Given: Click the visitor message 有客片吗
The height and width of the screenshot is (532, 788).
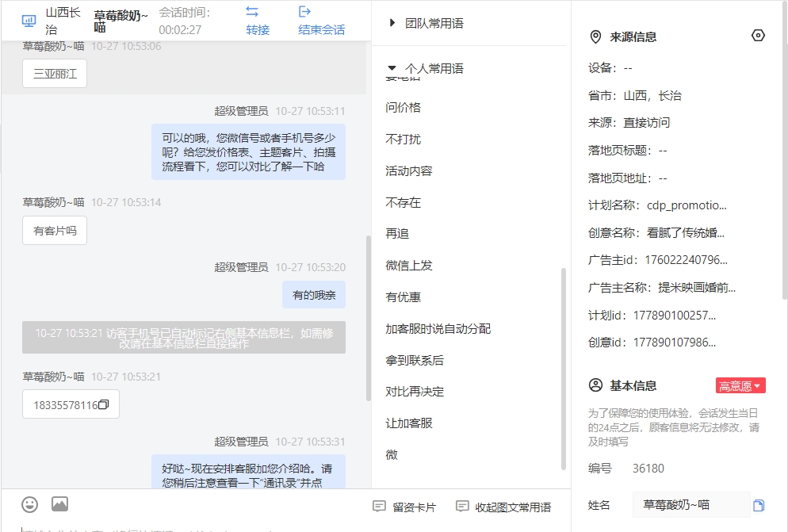Looking at the screenshot, I should [x=55, y=230].
